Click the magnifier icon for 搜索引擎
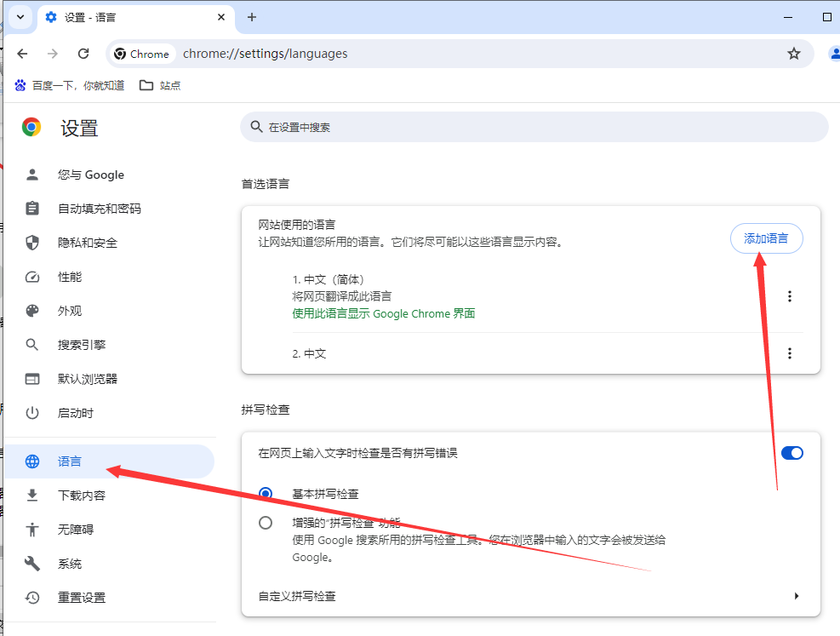The height and width of the screenshot is (636, 840). coord(32,345)
